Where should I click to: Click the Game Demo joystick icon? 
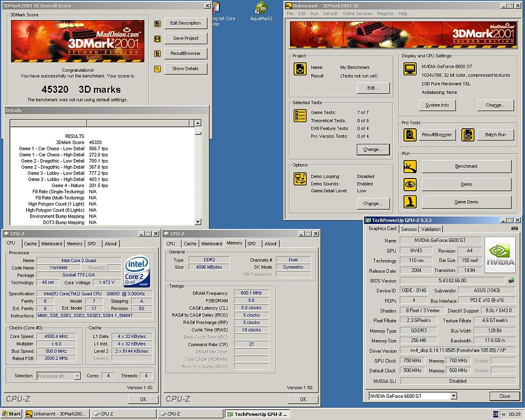(410, 202)
